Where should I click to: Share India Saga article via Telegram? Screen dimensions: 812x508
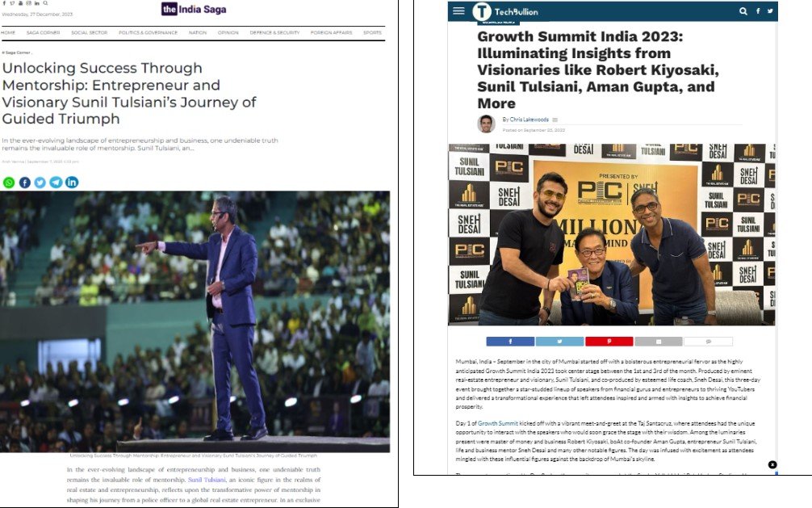56,183
